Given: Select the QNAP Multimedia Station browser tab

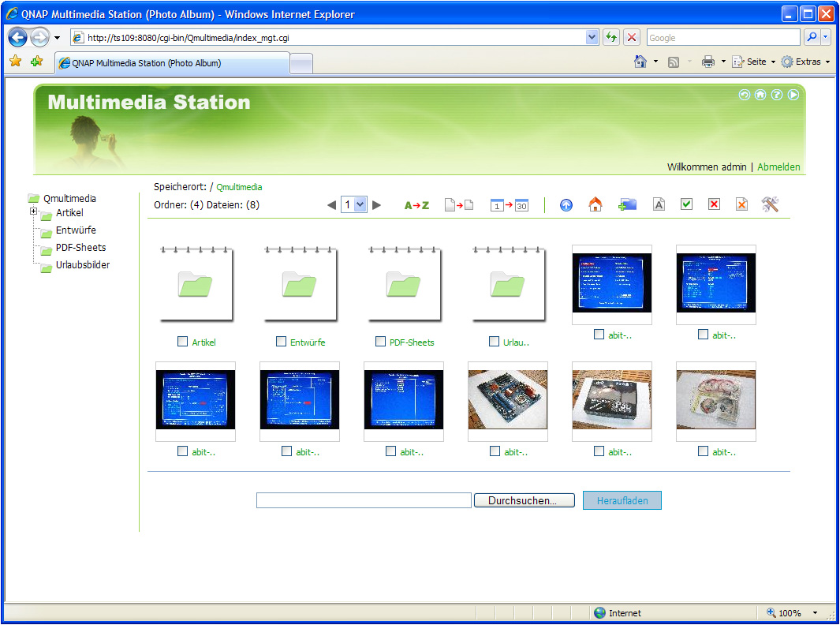Looking at the screenshot, I should click(172, 63).
